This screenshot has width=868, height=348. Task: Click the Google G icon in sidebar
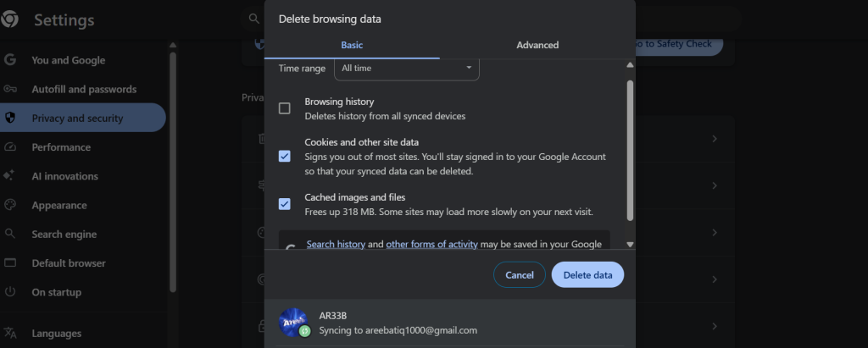click(x=10, y=60)
